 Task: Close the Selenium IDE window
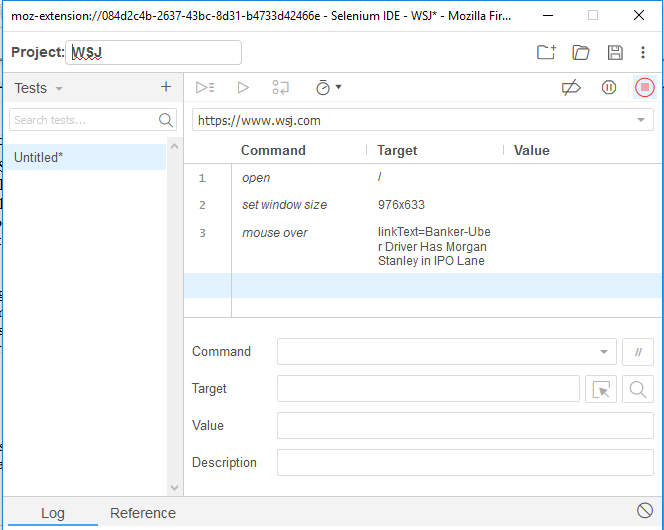tap(639, 16)
